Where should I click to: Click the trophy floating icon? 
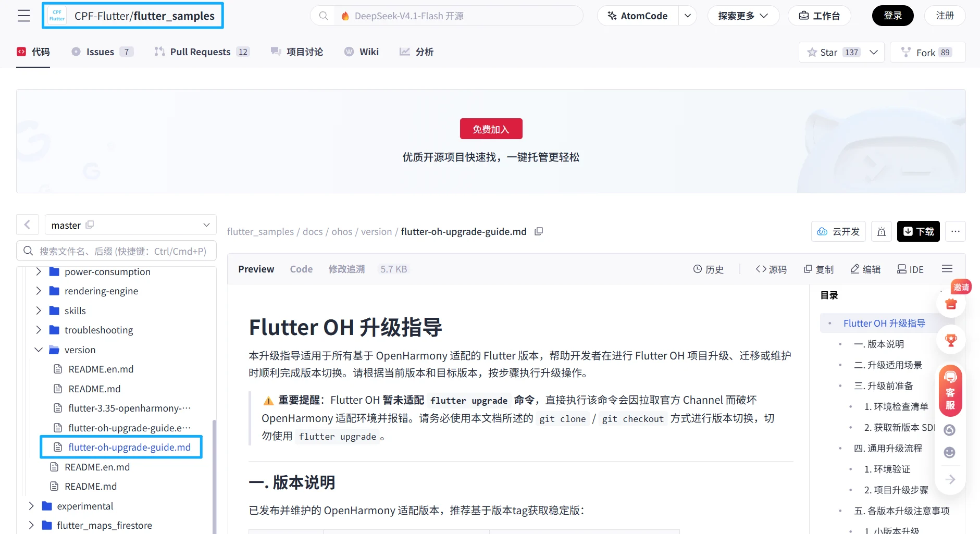(951, 340)
